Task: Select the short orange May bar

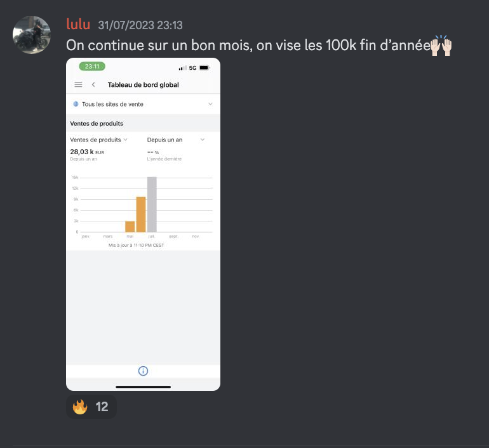Action: coord(130,227)
